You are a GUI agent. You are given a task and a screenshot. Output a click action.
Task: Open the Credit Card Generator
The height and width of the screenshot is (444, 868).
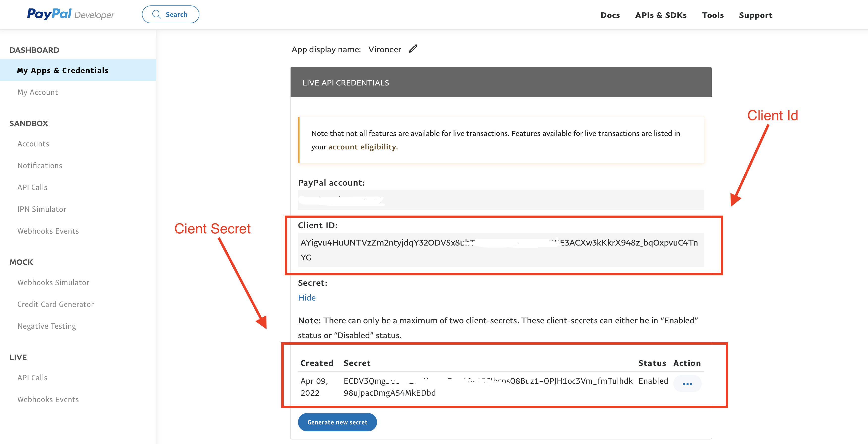pos(55,304)
